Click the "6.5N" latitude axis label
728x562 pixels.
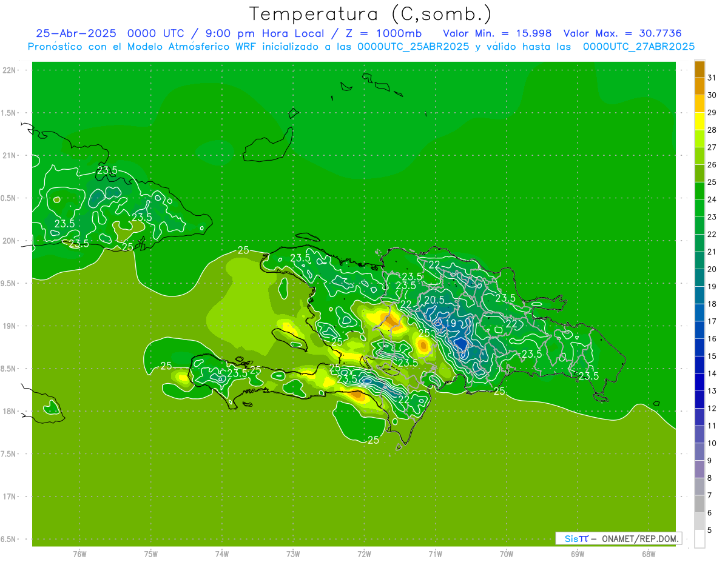click(8, 539)
